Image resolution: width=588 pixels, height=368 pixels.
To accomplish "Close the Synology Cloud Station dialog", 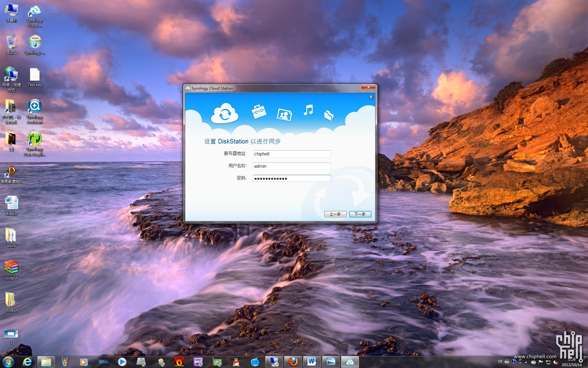I will tap(368, 87).
